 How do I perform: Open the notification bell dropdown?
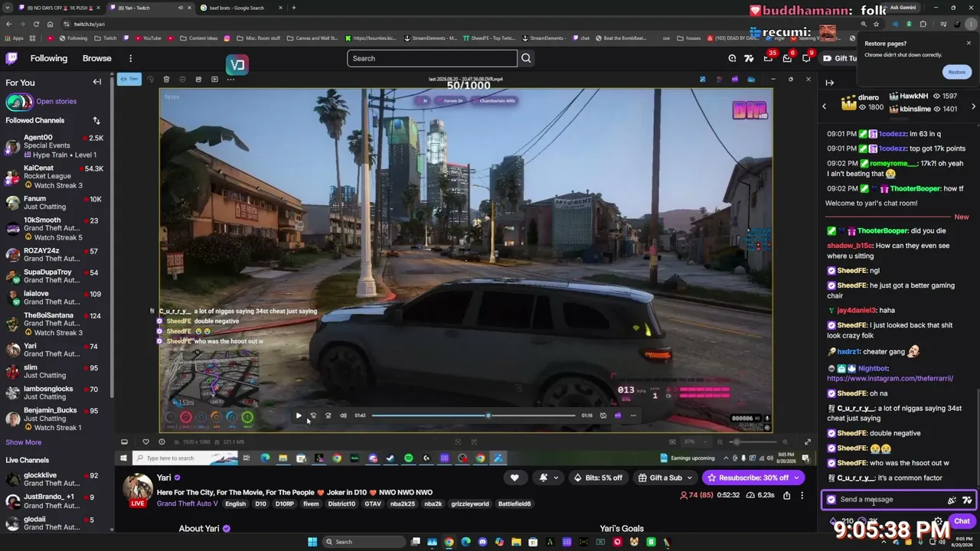[x=549, y=478]
